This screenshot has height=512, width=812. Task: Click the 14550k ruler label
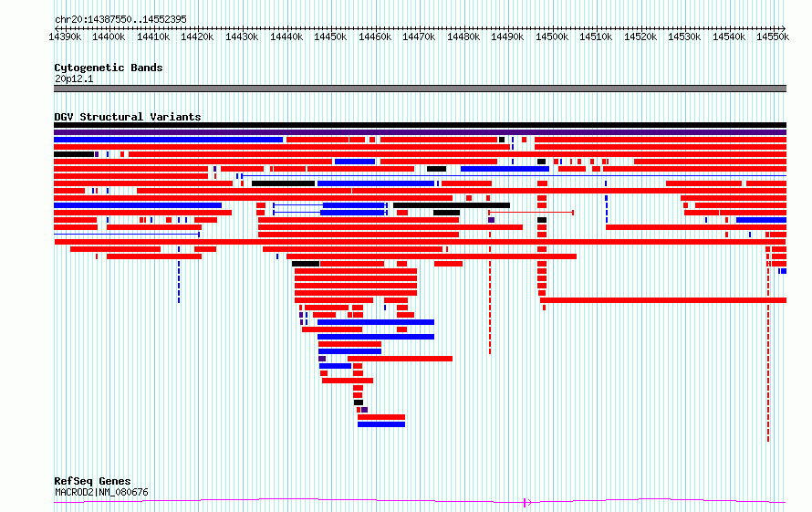click(773, 37)
